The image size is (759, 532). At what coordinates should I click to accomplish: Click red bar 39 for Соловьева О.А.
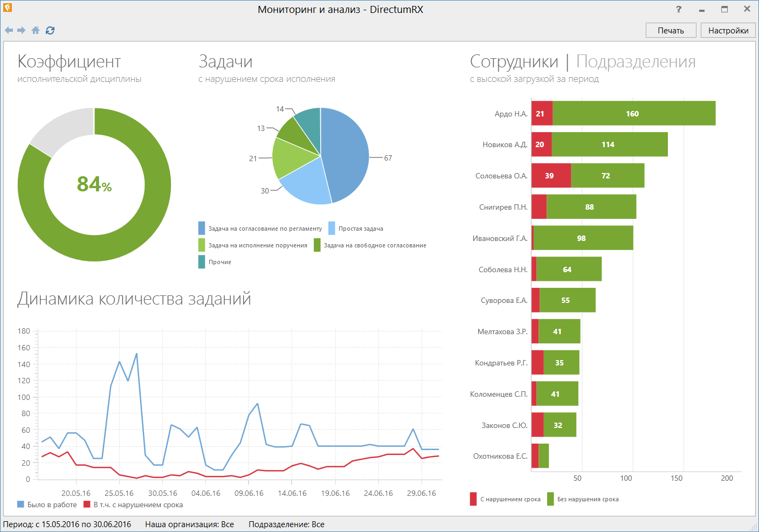coord(551,176)
